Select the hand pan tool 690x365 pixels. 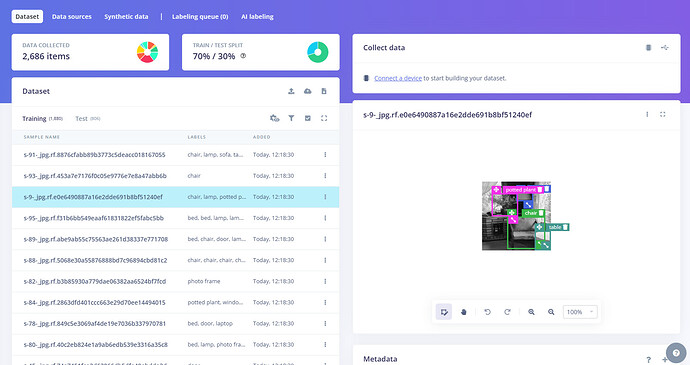[x=464, y=312]
